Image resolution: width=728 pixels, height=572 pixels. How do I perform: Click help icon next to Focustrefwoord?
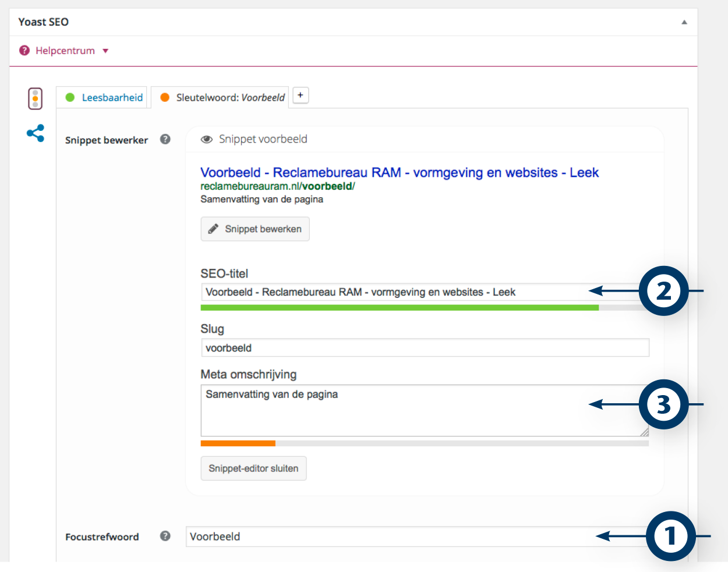coord(165,536)
